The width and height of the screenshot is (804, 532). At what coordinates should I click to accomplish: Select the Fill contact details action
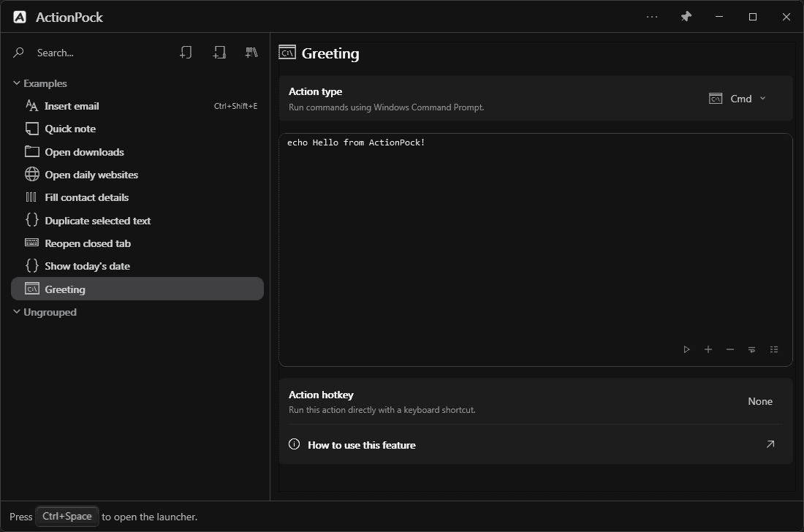[x=137, y=197]
